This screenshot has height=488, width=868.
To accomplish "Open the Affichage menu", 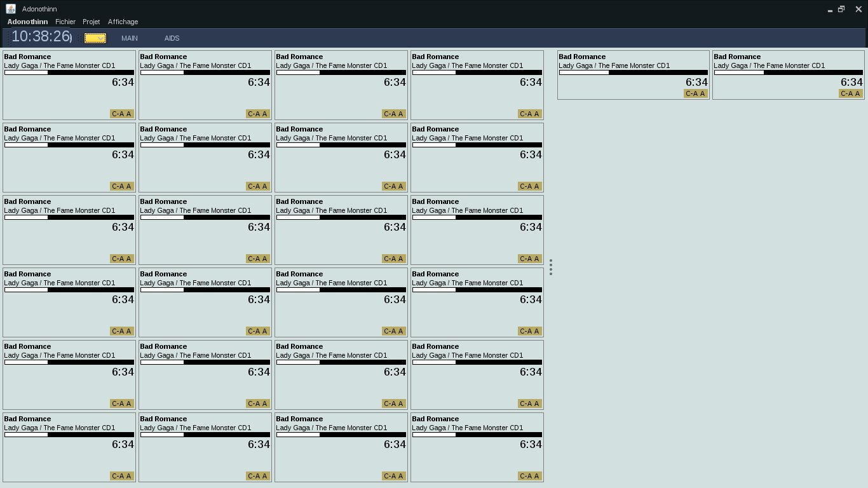I will click(x=123, y=22).
